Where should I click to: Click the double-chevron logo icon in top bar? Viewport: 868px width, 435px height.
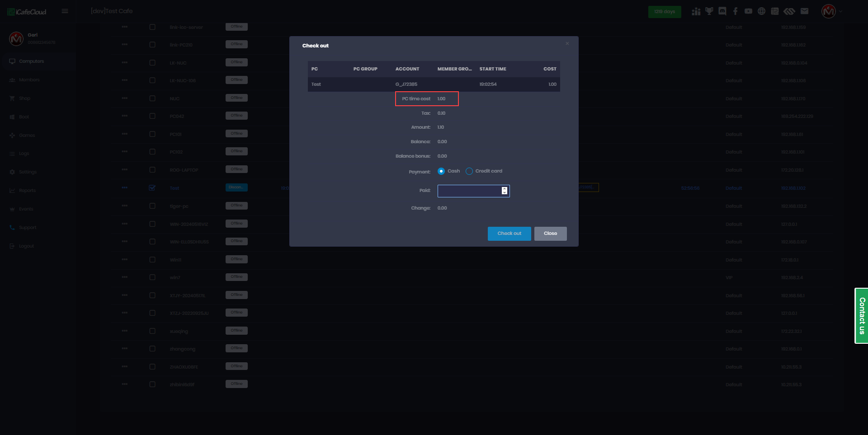(x=789, y=11)
